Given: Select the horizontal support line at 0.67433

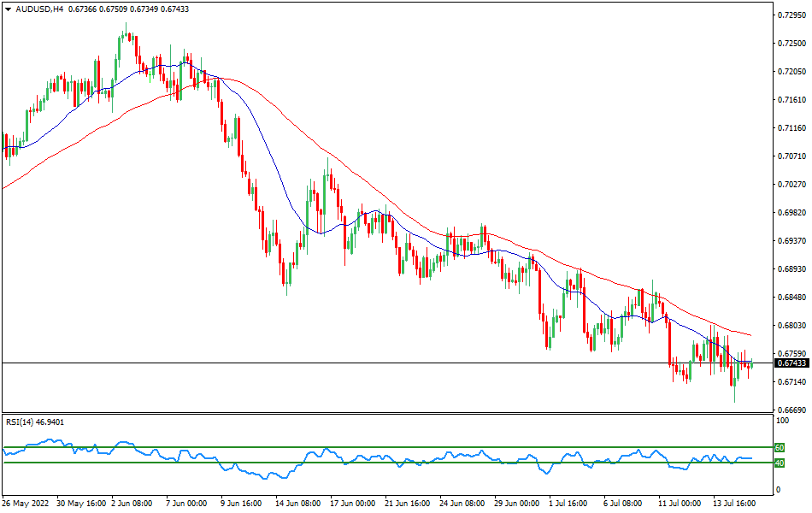Looking at the screenshot, I should [x=256, y=363].
